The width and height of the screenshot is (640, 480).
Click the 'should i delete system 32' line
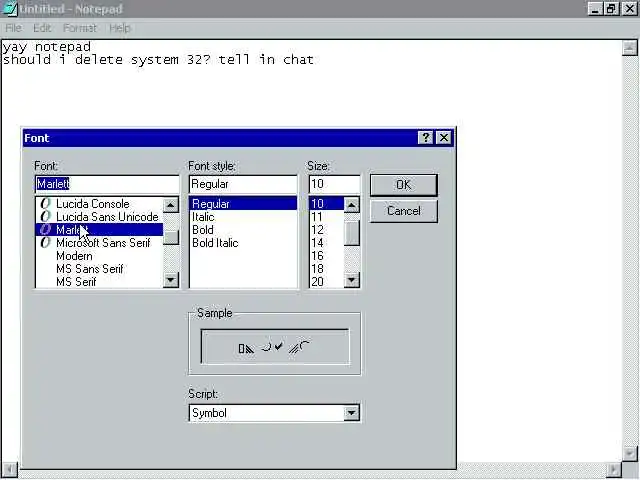(158, 60)
